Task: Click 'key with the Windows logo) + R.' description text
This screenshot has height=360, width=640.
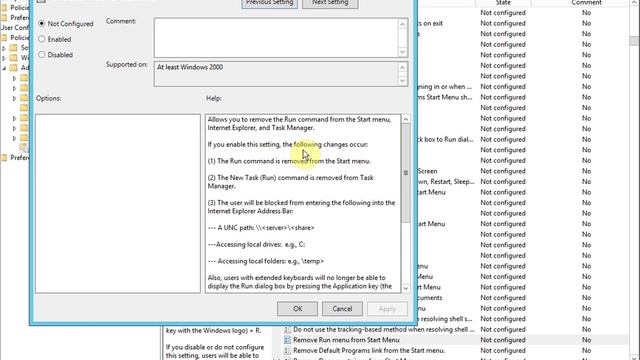Action: click(x=213, y=330)
